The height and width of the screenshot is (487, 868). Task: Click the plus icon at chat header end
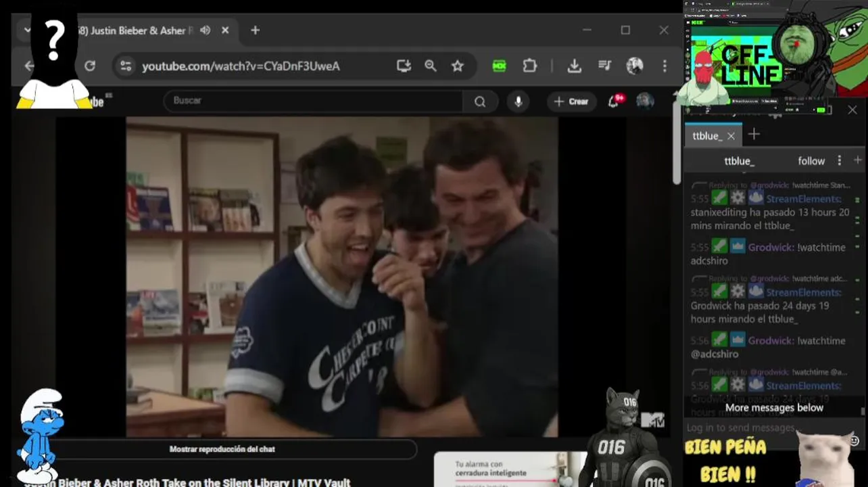click(858, 160)
